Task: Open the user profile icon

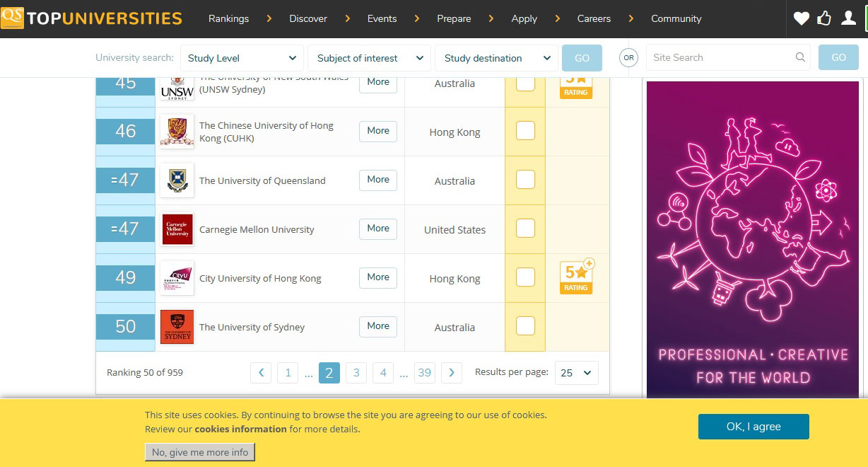Action: pos(848,18)
